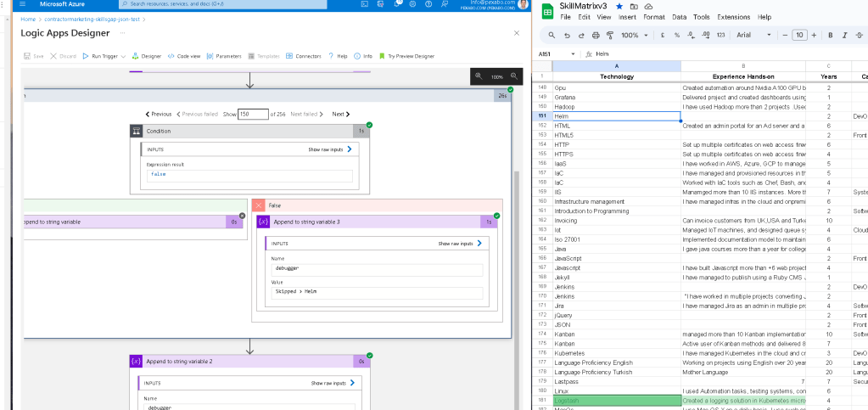
Task: Show raw inputs for Append to string variable 2
Action: (332, 383)
